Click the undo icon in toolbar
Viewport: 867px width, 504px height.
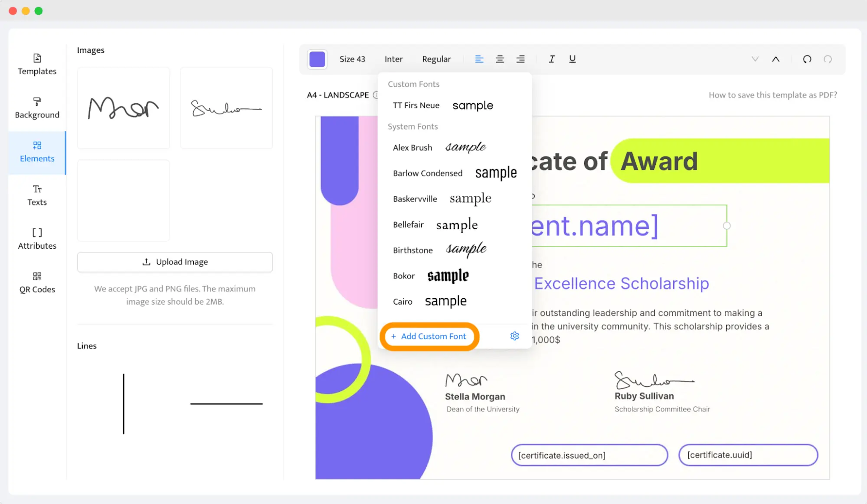click(x=807, y=59)
